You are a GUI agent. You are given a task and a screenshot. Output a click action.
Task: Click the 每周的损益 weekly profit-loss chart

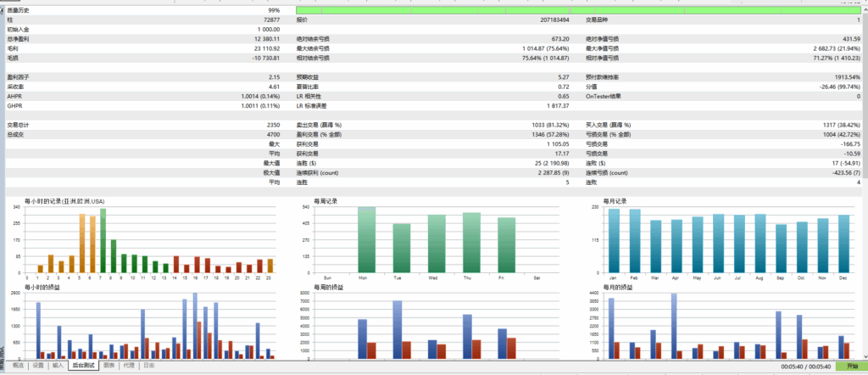coord(437,325)
